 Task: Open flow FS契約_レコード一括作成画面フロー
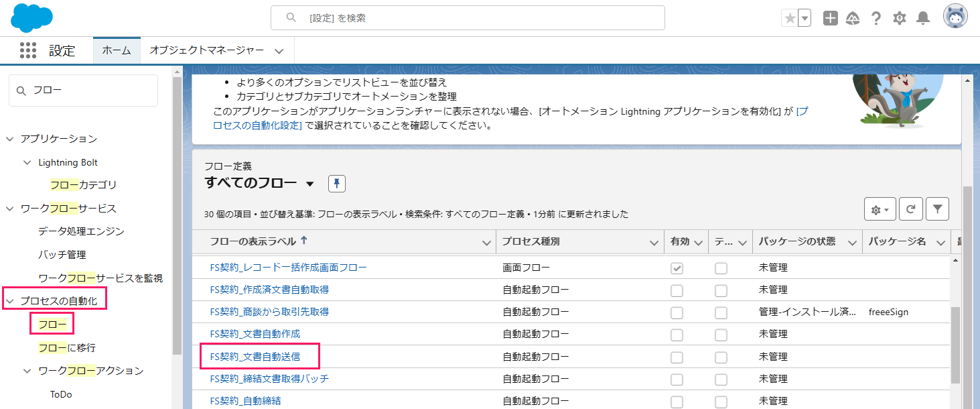[288, 268]
